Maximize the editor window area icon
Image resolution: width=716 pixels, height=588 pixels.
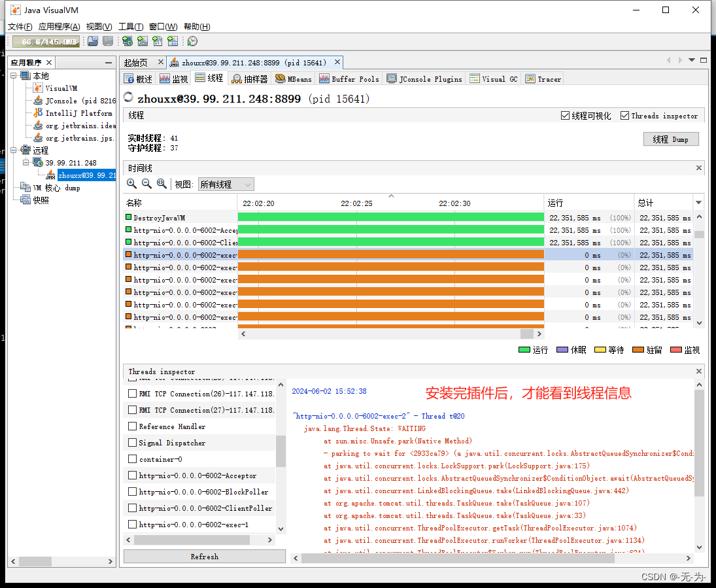[704, 60]
